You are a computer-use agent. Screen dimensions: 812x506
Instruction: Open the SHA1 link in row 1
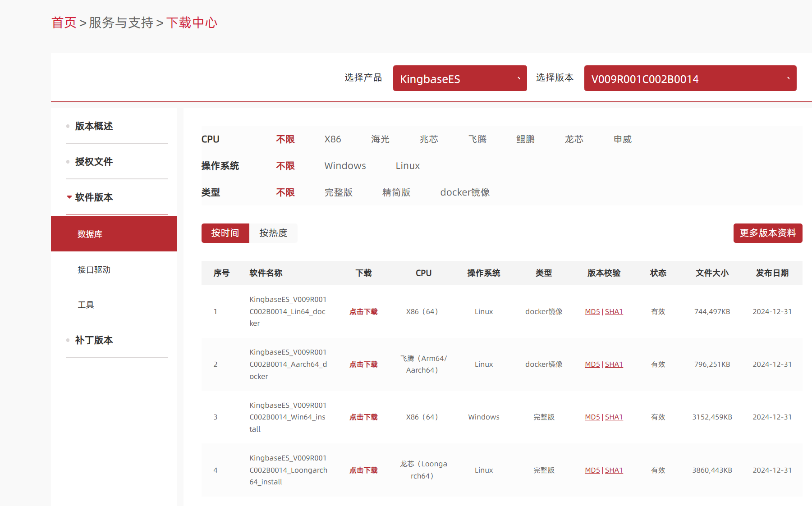[614, 312]
